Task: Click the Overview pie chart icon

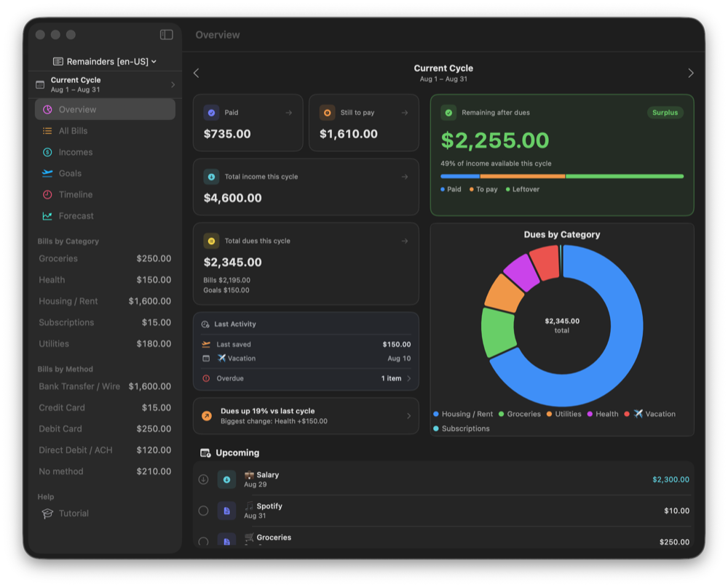Action: 47,110
